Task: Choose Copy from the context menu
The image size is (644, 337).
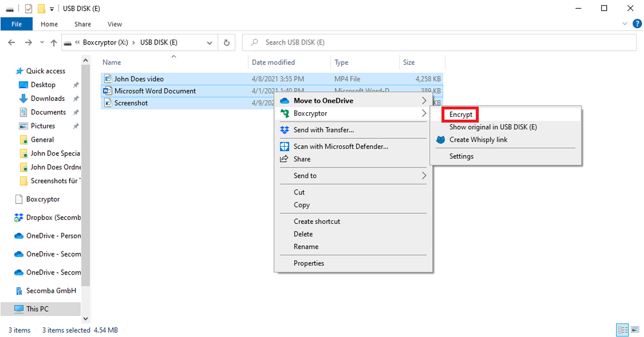Action: (301, 205)
